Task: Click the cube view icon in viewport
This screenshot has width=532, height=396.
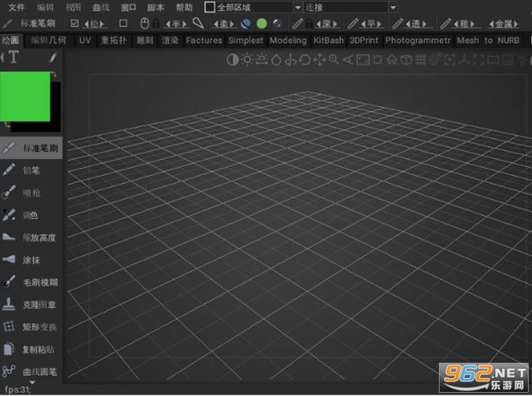Action: coord(406,61)
